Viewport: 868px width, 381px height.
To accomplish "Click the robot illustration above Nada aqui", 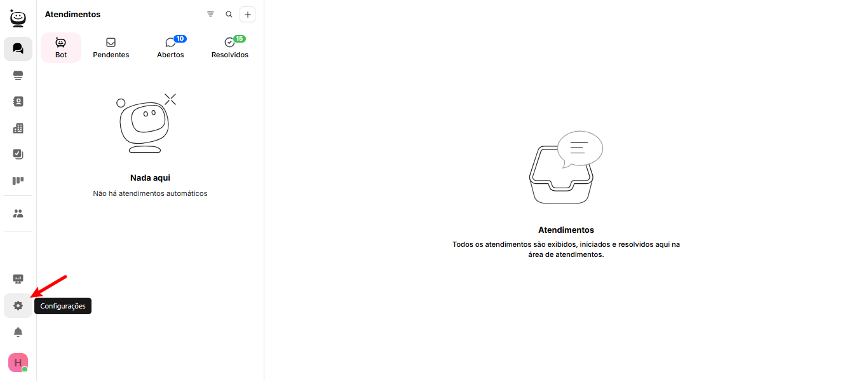I will [x=145, y=123].
